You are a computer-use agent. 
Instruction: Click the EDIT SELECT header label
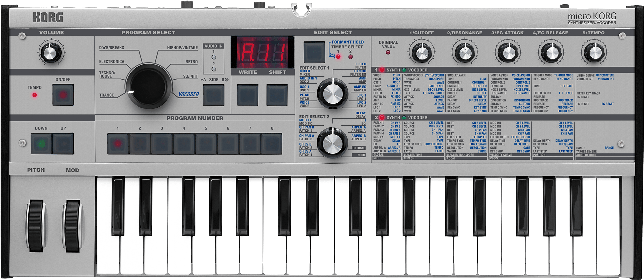(x=333, y=32)
